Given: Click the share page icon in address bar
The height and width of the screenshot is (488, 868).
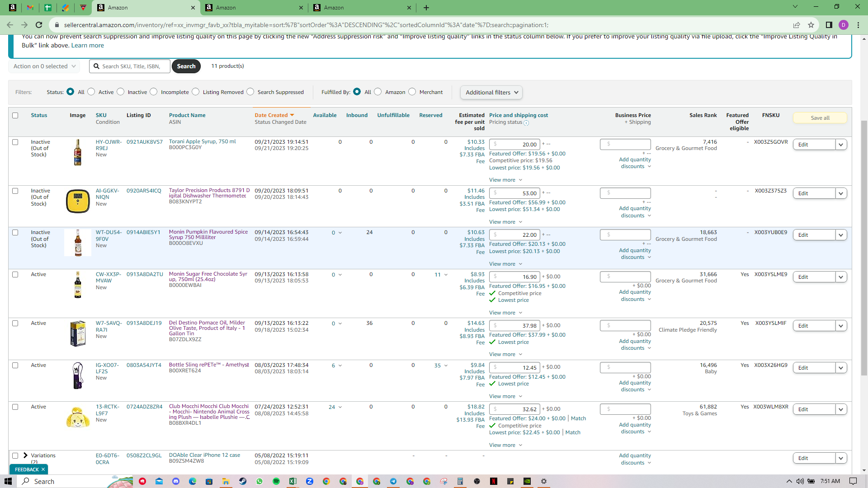Looking at the screenshot, I should (x=797, y=25).
